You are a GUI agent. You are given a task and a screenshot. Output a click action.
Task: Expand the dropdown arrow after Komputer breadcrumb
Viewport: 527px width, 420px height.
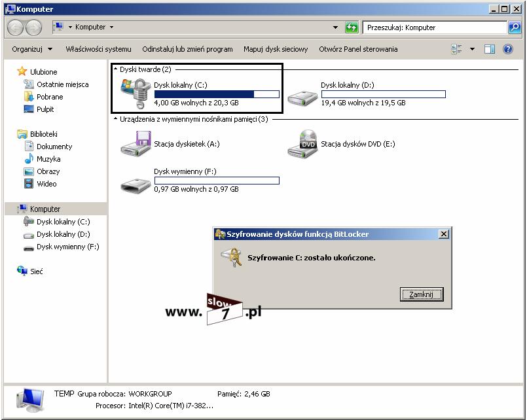111,27
